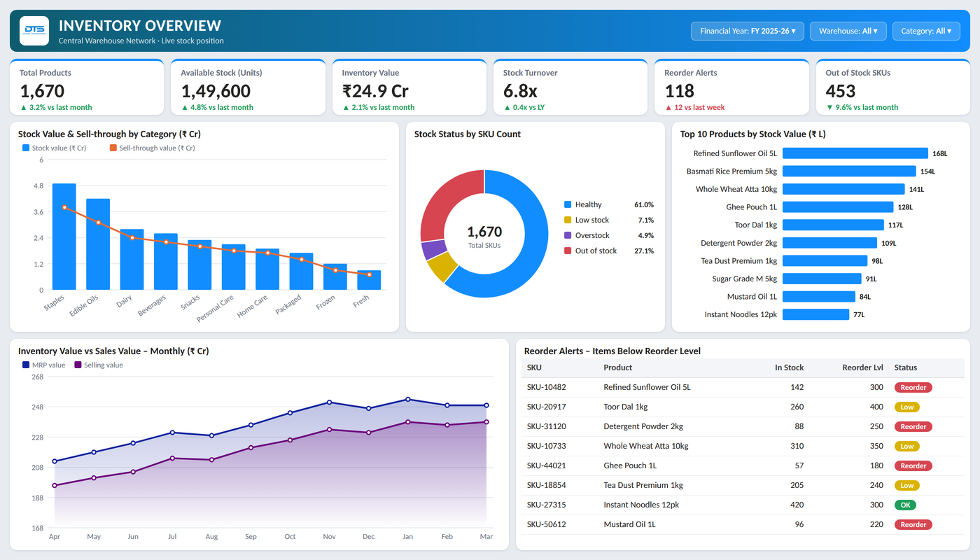Click the Whole Wheat Atta 10kg 141L bar
The image size is (980, 560).
pyautogui.click(x=843, y=189)
